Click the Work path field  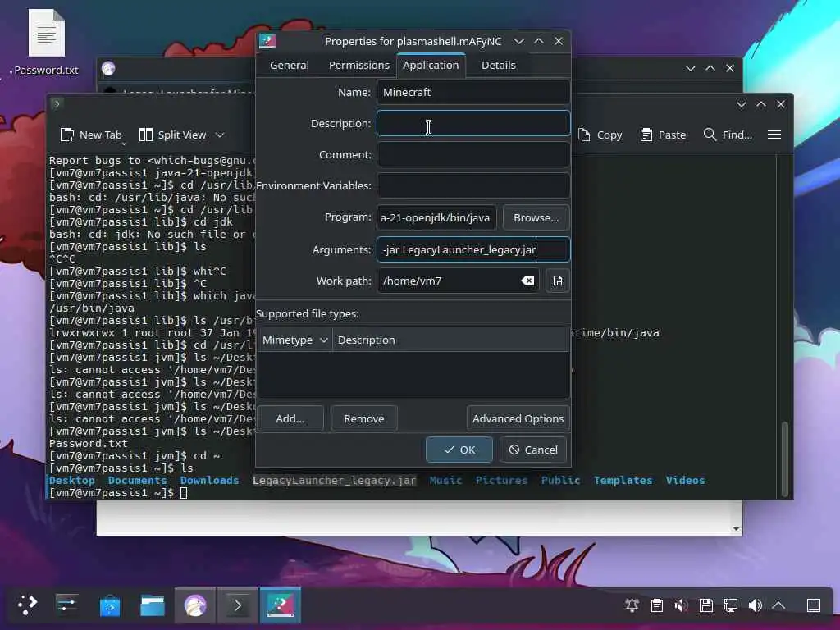pyautogui.click(x=458, y=281)
